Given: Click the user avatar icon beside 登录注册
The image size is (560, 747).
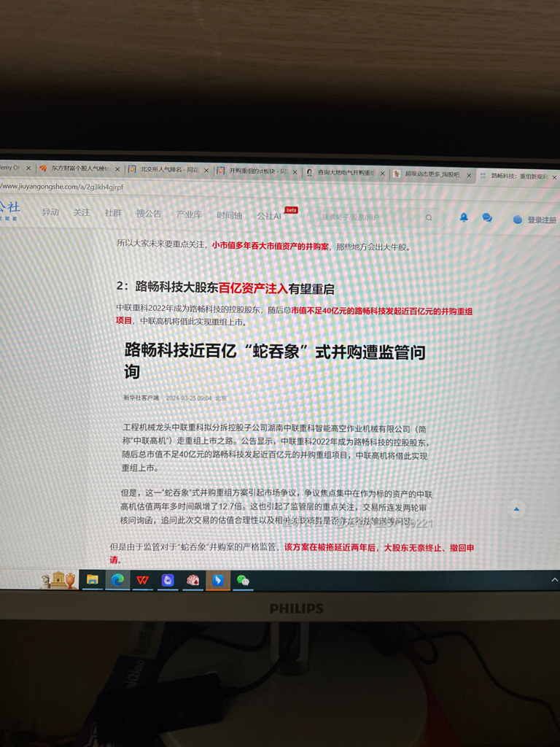Looking at the screenshot, I should [517, 220].
